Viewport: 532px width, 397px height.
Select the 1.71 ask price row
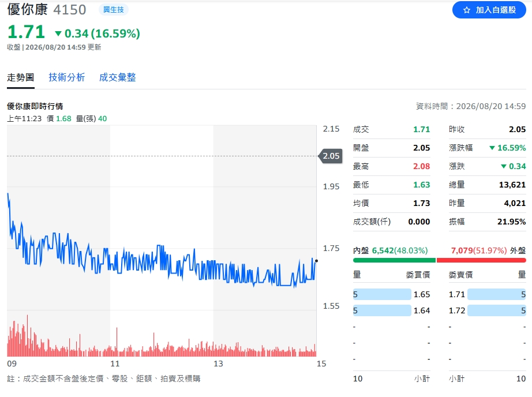pyautogui.click(x=487, y=294)
